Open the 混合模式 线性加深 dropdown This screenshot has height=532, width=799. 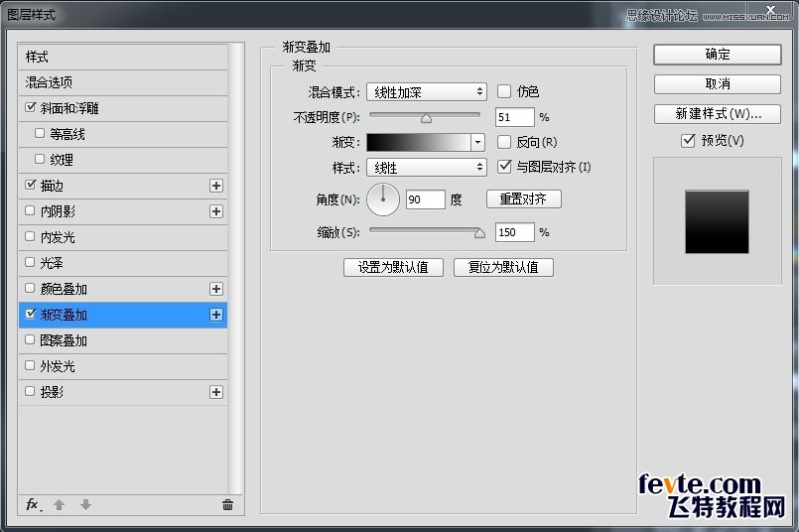point(427,92)
